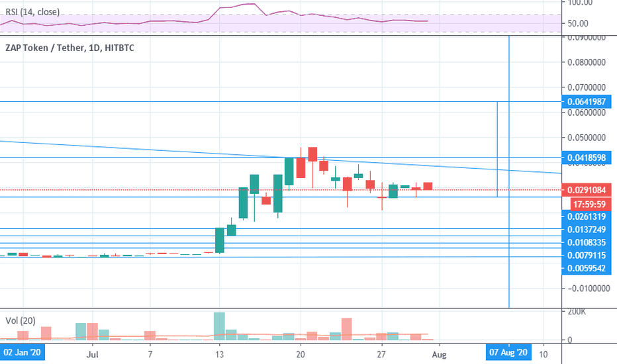The width and height of the screenshot is (617, 364).
Task: Click the 50.00 RSI axis value
Action: (578, 24)
